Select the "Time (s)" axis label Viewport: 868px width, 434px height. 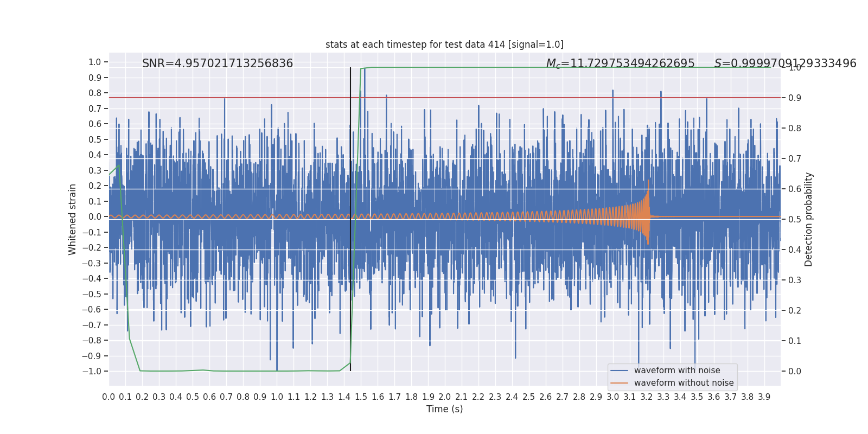tap(445, 409)
